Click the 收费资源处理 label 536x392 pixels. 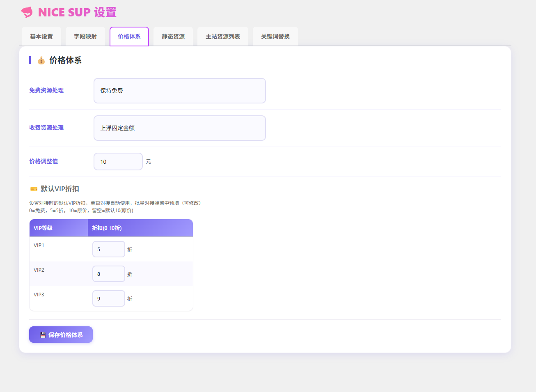click(x=46, y=128)
